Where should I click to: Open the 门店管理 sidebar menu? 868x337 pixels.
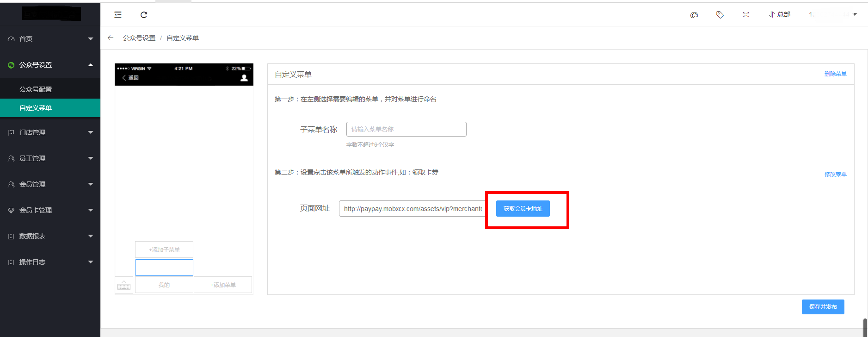pos(50,132)
